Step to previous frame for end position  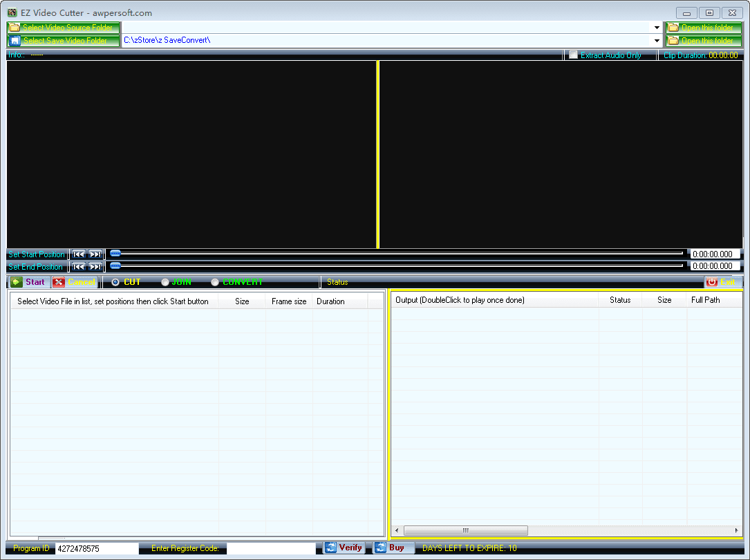(x=80, y=266)
